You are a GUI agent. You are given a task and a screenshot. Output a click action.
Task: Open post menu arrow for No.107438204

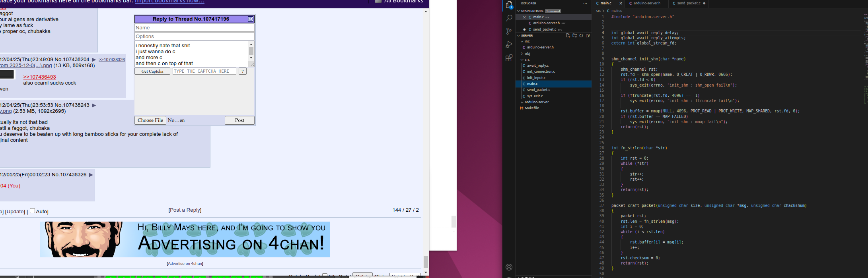pyautogui.click(x=94, y=60)
